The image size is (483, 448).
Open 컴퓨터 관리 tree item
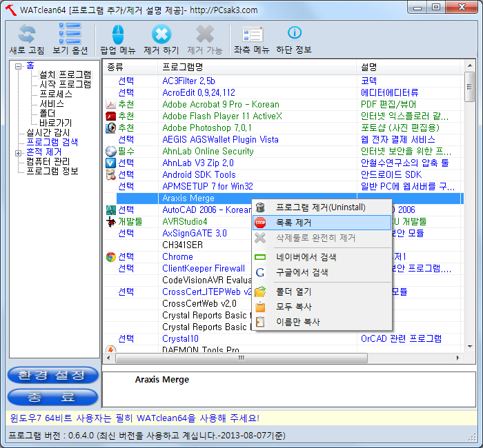point(48,161)
